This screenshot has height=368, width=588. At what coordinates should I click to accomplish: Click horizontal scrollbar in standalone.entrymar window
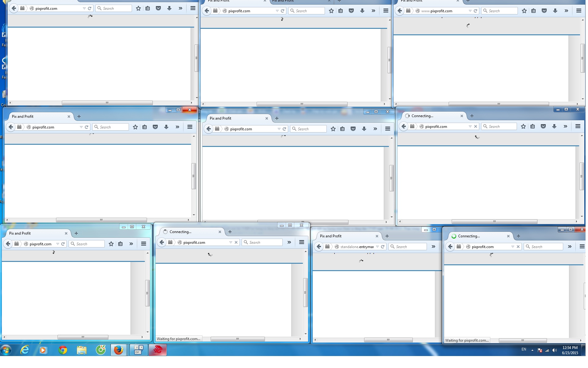tap(388, 340)
